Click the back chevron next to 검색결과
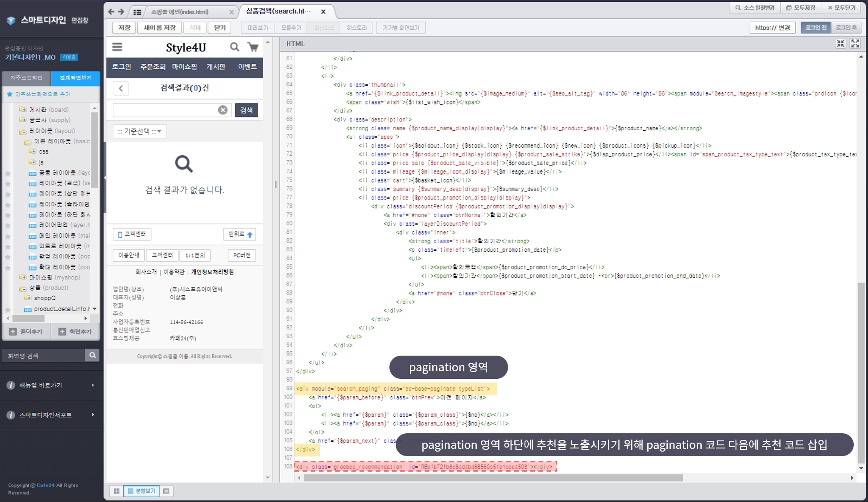The image size is (868, 502). 120,88
